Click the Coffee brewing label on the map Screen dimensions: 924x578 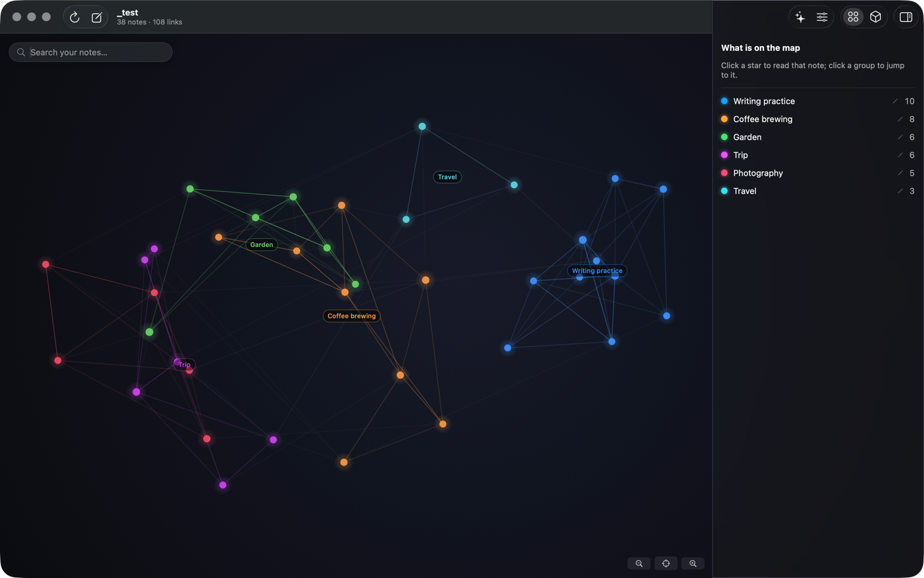pyautogui.click(x=352, y=316)
